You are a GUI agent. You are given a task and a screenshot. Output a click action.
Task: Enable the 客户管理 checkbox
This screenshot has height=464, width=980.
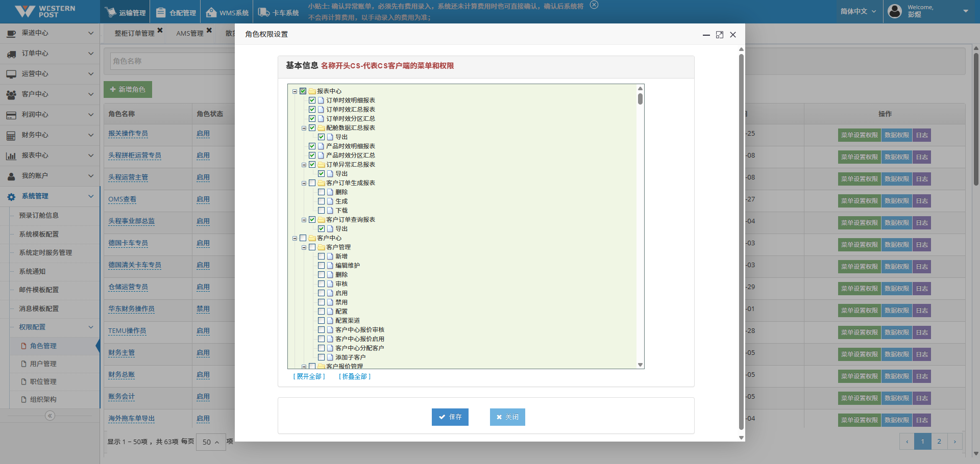click(x=312, y=247)
